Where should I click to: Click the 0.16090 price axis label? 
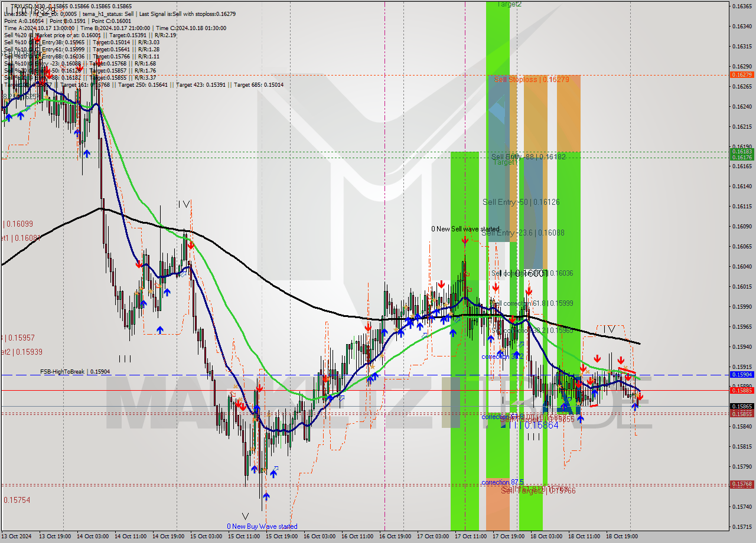pyautogui.click(x=741, y=226)
